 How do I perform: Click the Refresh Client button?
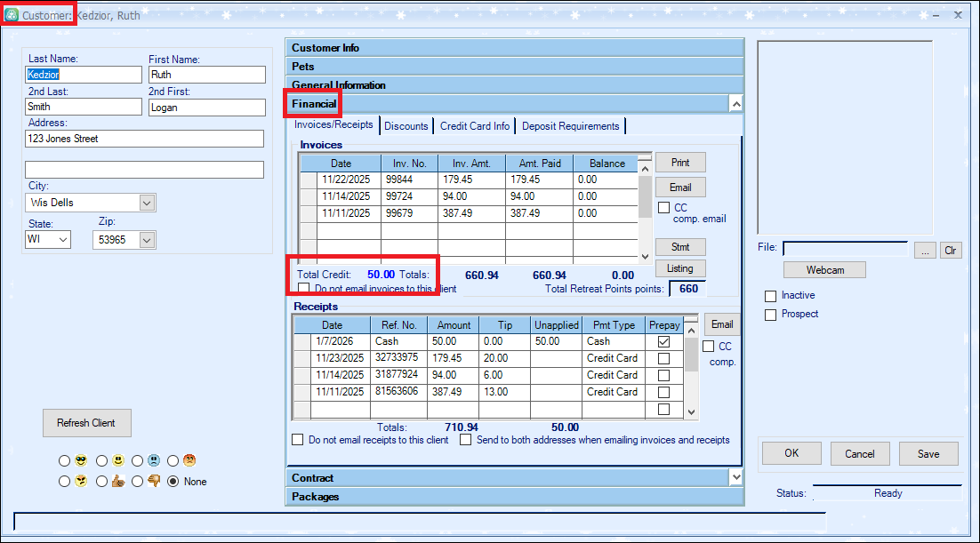point(86,423)
